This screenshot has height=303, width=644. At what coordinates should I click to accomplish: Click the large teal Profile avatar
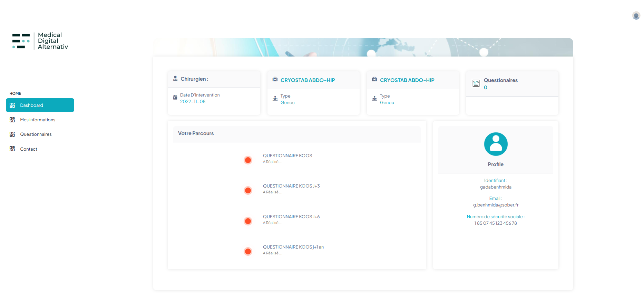tap(496, 144)
